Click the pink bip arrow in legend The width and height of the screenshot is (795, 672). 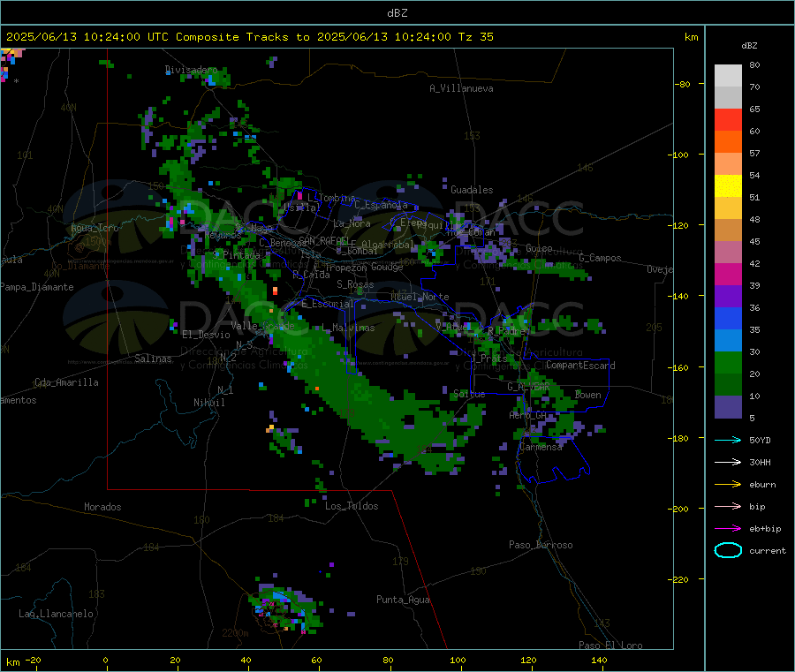pyautogui.click(x=728, y=506)
